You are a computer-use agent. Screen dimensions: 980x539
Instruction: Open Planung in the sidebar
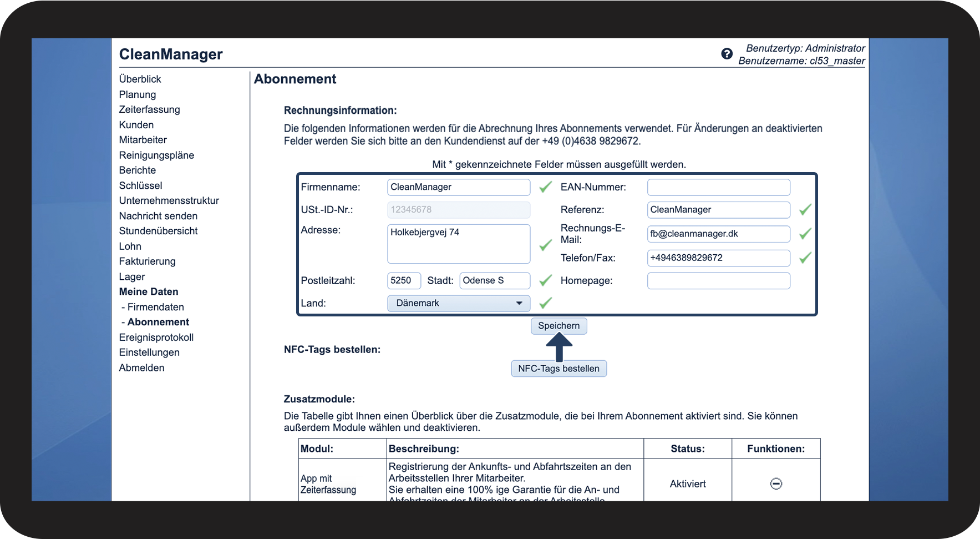(138, 94)
